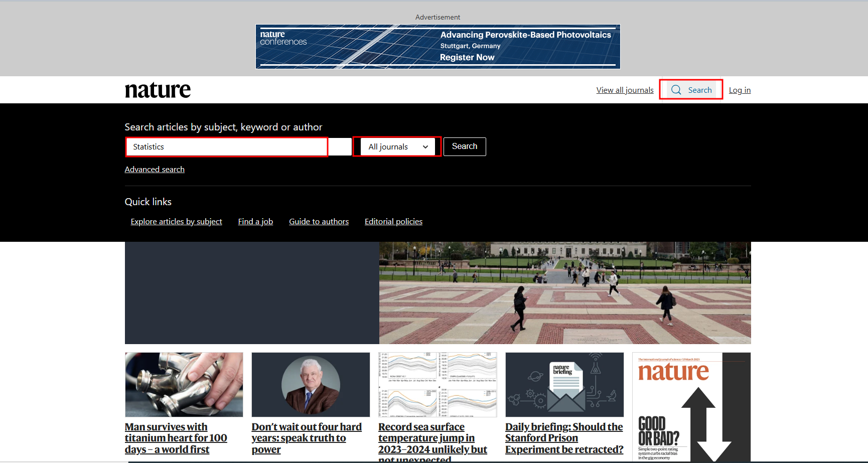The height and width of the screenshot is (463, 868).
Task: Open the sea surface temperature charts thumbnail
Action: click(x=438, y=384)
